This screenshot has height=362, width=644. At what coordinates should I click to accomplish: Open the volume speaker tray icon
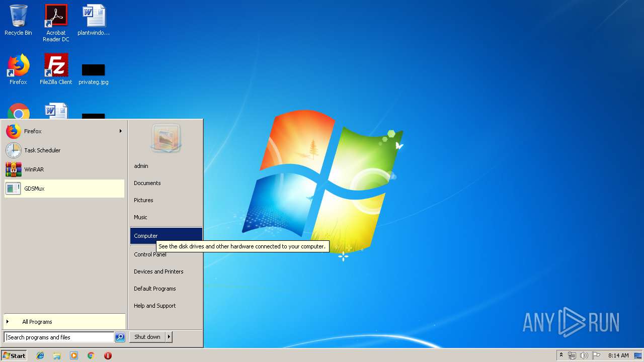[x=584, y=355]
